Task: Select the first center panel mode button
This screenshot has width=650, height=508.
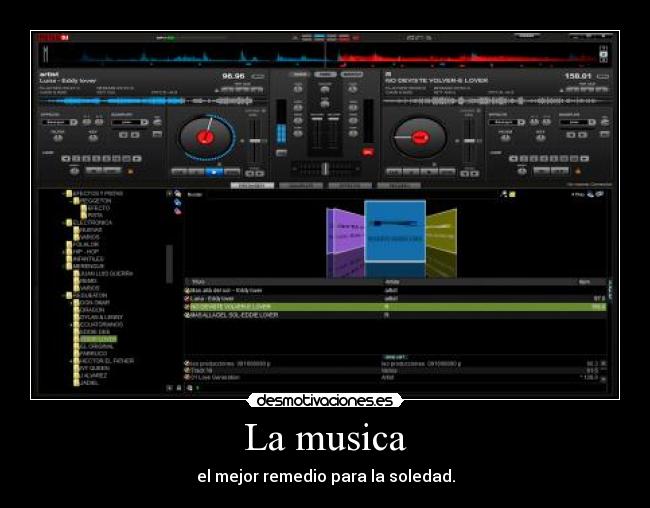Action: (x=300, y=75)
